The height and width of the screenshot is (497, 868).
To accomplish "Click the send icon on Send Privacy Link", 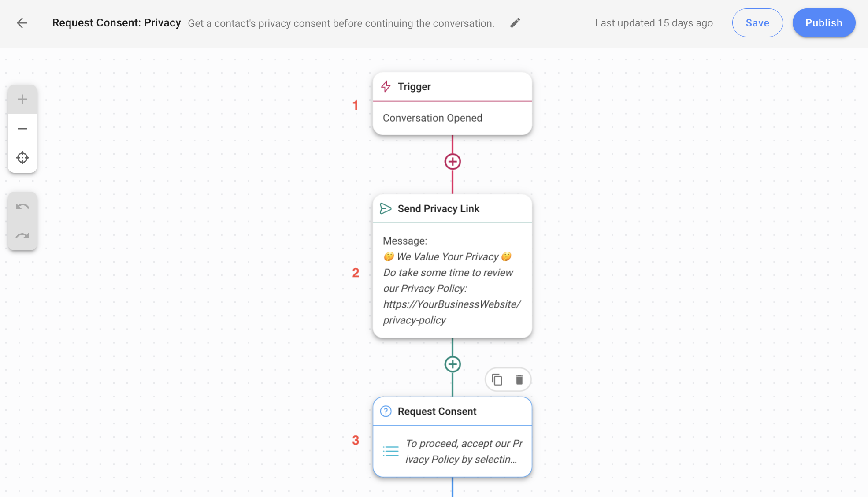I will click(386, 208).
